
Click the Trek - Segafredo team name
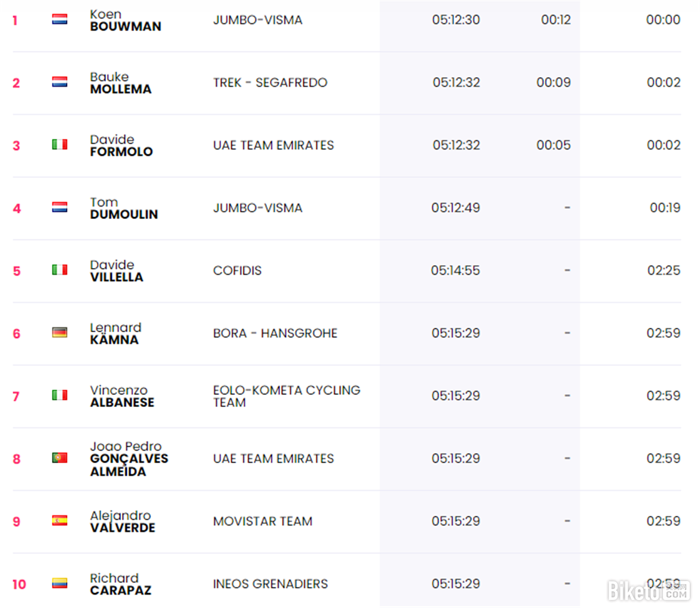270,83
